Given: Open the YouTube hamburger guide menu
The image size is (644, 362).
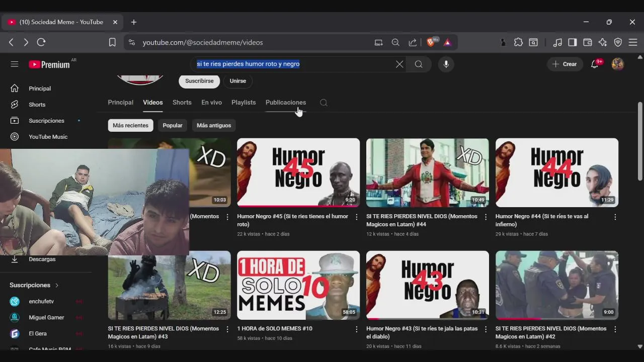Looking at the screenshot, I should pyautogui.click(x=15, y=64).
